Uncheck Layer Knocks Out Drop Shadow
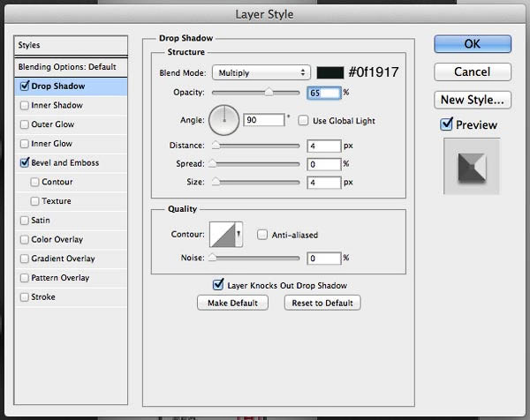530x420 pixels. pos(218,285)
